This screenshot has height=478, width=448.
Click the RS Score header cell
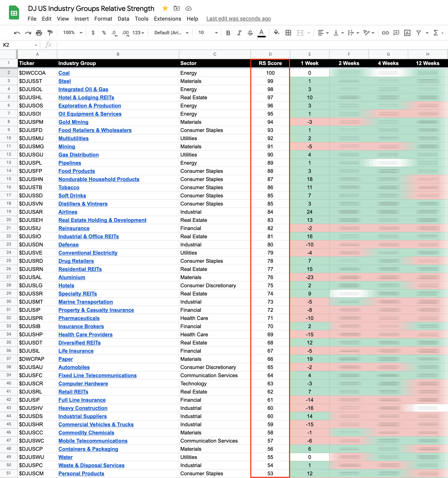click(x=270, y=63)
